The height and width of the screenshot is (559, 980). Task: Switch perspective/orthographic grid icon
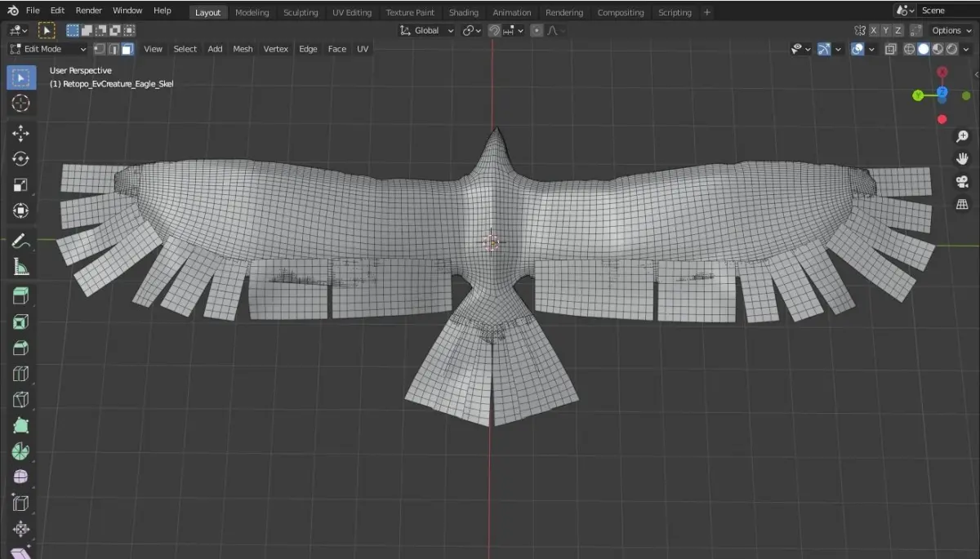962,204
